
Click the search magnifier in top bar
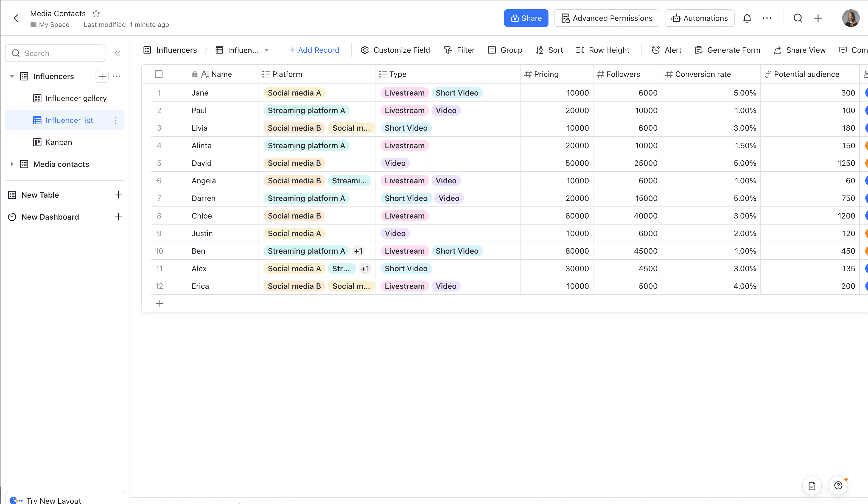(798, 18)
